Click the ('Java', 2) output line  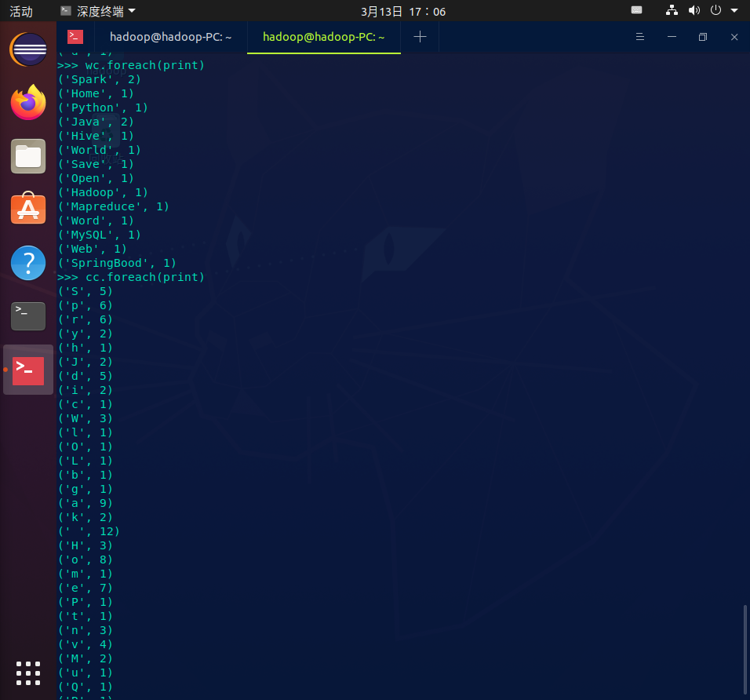[x=96, y=122]
